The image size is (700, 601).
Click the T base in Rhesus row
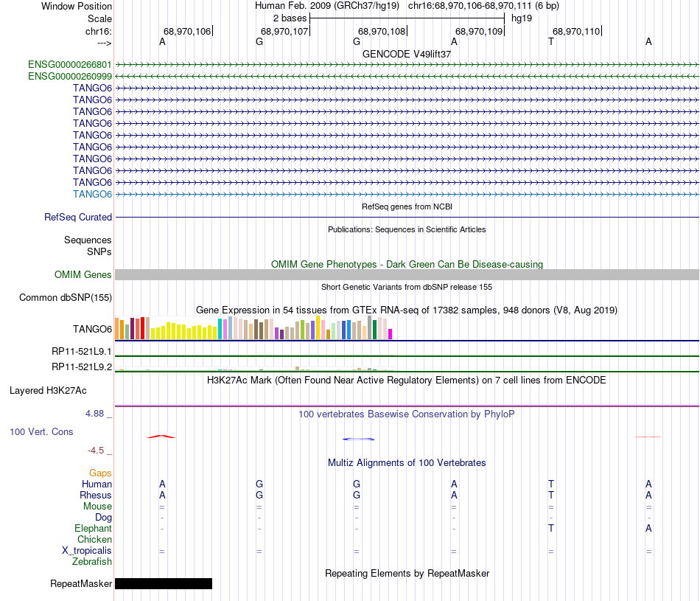pyautogui.click(x=551, y=496)
